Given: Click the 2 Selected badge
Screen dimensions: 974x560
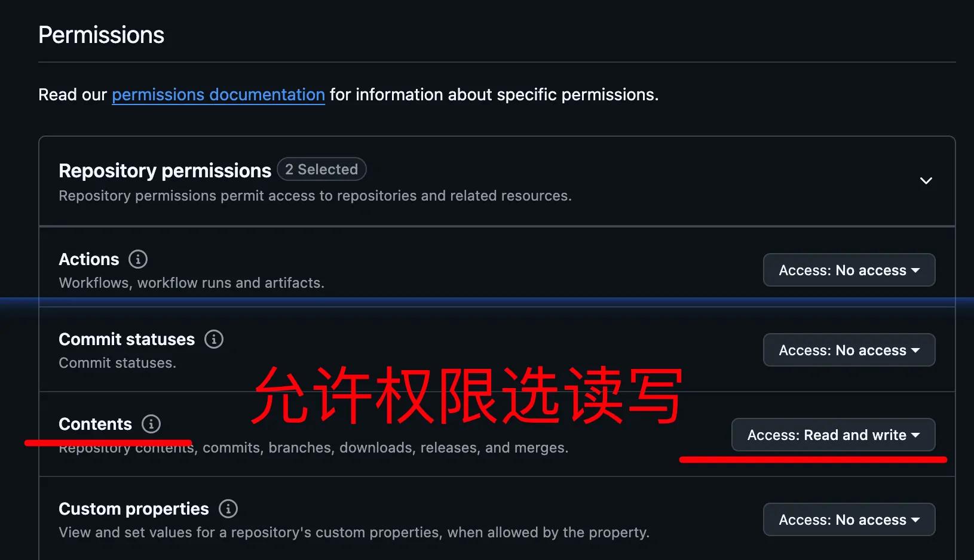Looking at the screenshot, I should point(321,170).
